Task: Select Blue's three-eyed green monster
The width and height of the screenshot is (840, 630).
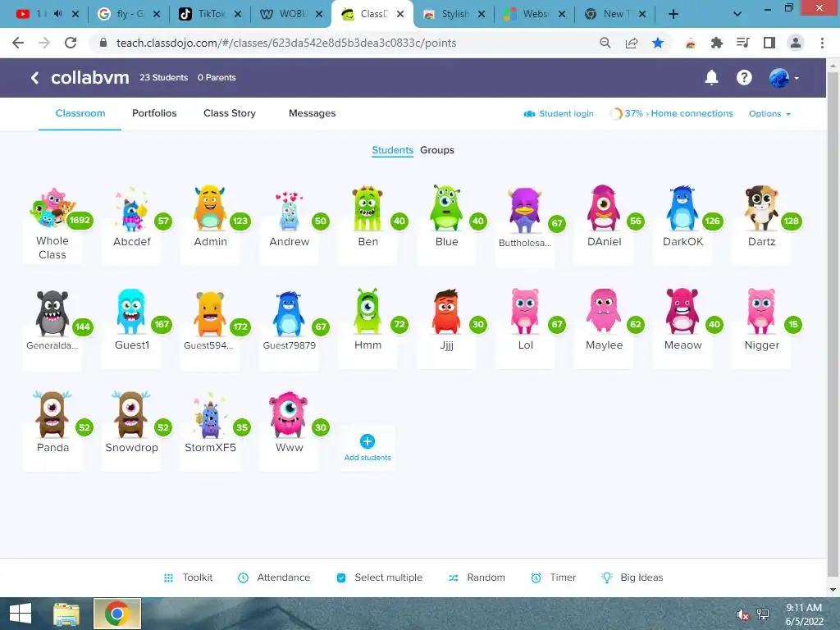Action: tap(446, 208)
